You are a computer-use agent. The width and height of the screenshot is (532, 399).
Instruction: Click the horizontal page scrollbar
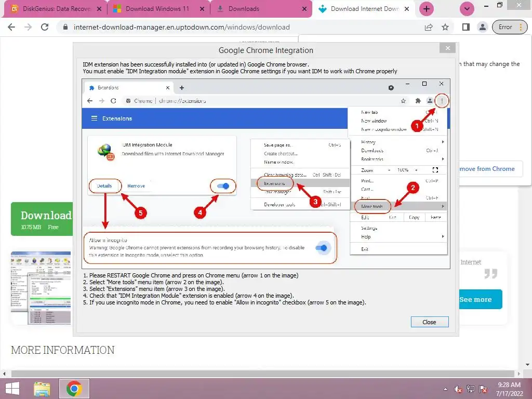click(x=261, y=374)
